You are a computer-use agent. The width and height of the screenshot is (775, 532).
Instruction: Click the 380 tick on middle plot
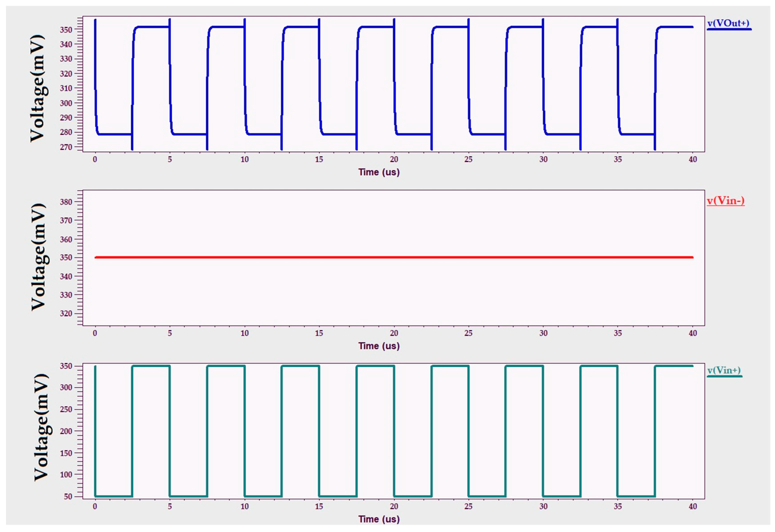[x=66, y=202]
